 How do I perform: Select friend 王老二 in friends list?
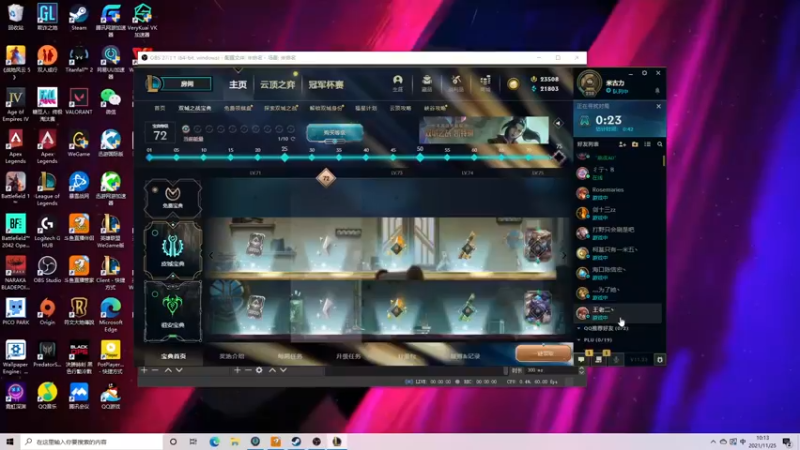pyautogui.click(x=618, y=313)
